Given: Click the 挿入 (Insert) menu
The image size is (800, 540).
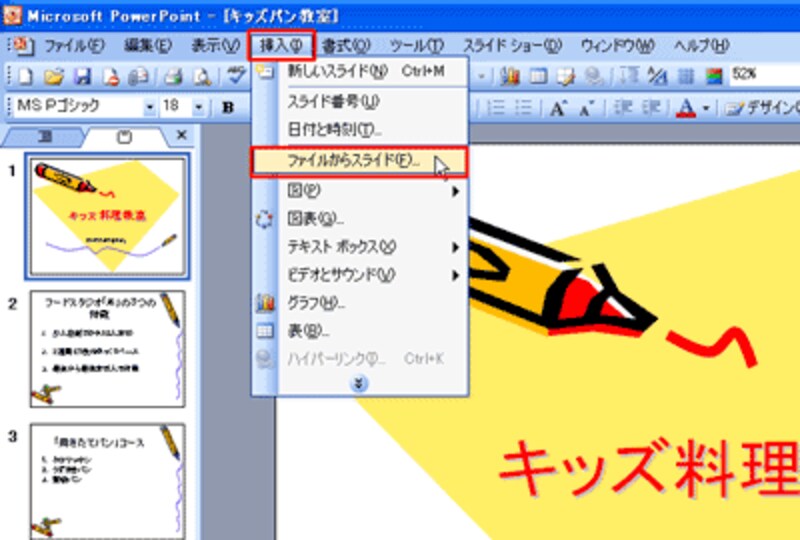Looking at the screenshot, I should tap(281, 46).
